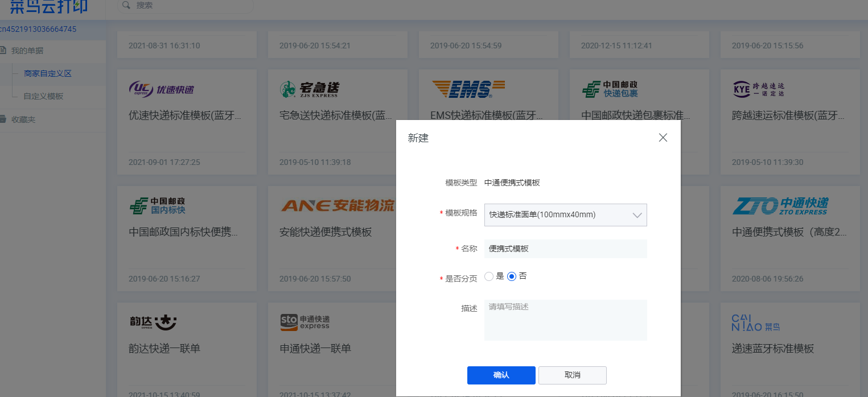Click the 菜鸟云打印 logo
Viewport: 868px width, 397px height.
click(x=48, y=6)
